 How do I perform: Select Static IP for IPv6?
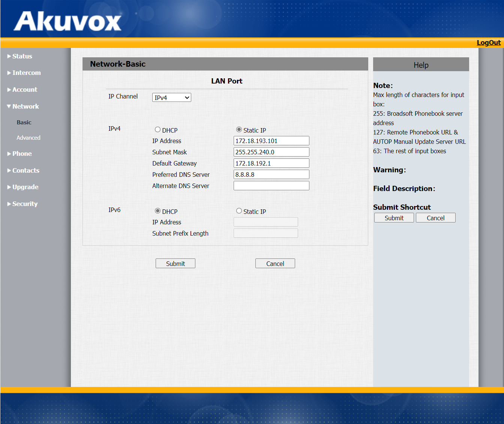[239, 211]
